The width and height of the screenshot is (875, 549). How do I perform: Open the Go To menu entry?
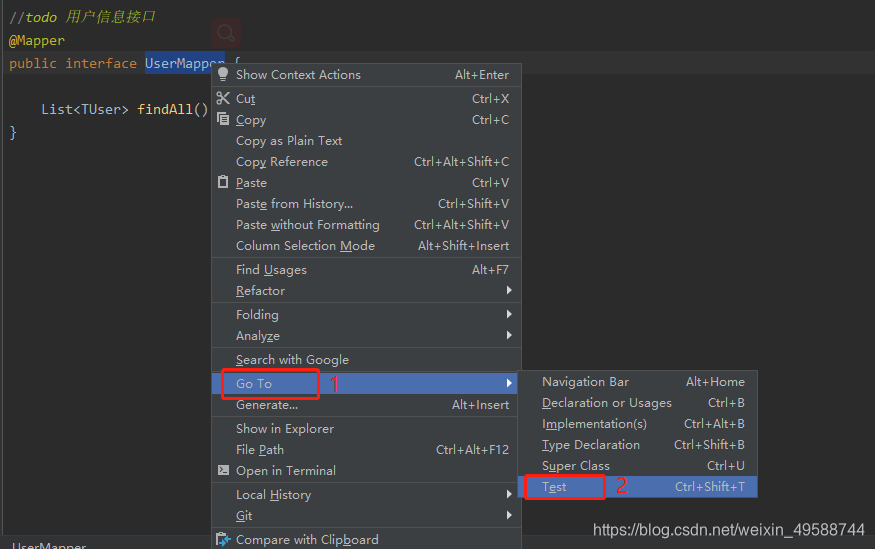[367, 384]
